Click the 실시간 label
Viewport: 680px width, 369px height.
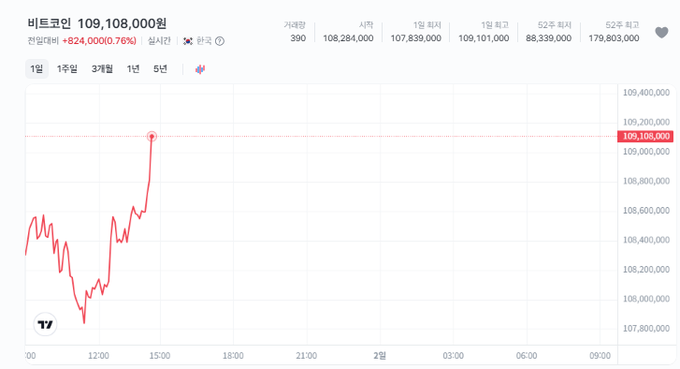click(x=159, y=41)
